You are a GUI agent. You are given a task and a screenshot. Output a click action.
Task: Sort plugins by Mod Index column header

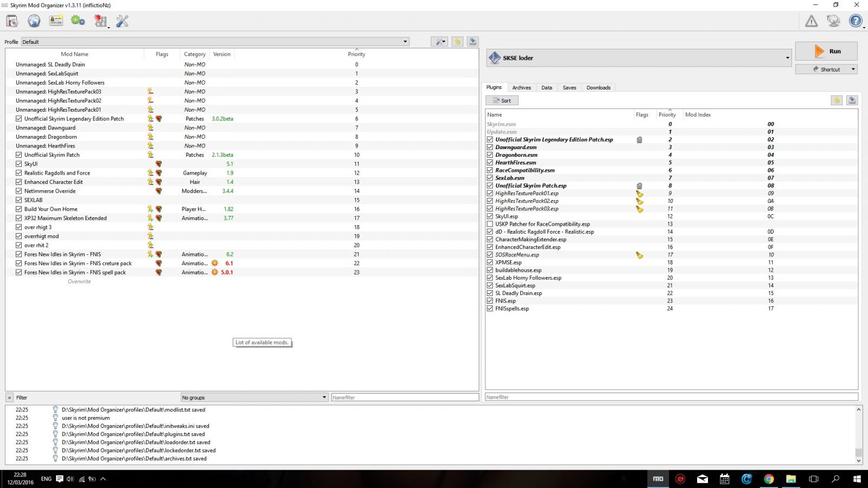tap(770, 114)
